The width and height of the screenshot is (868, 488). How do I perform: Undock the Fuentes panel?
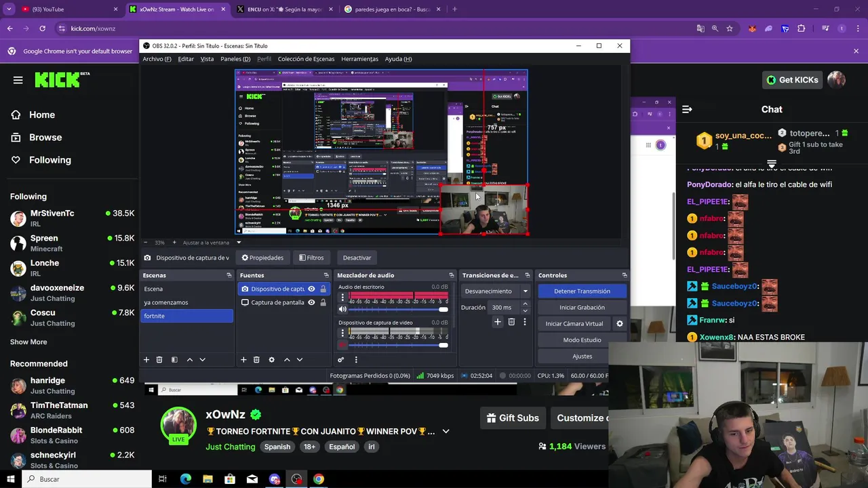coord(325,275)
